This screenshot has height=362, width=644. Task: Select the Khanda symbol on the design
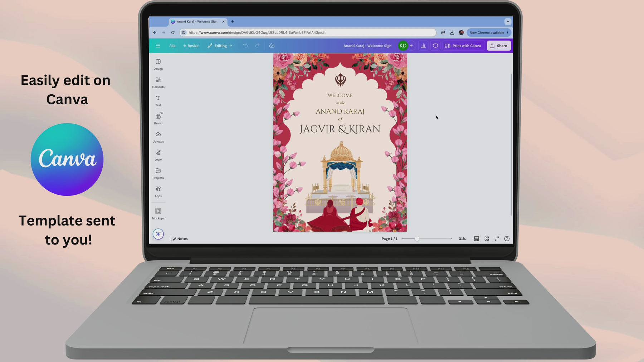pos(340,80)
